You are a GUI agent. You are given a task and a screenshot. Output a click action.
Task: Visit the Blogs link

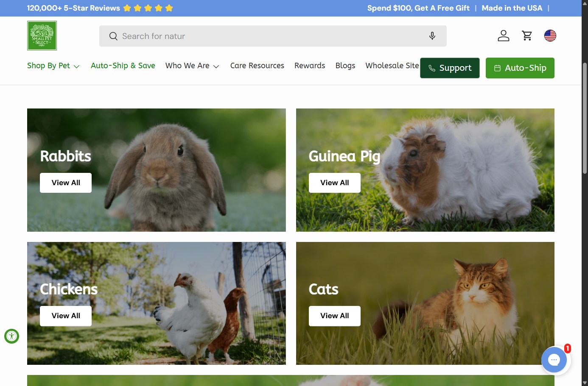point(345,66)
